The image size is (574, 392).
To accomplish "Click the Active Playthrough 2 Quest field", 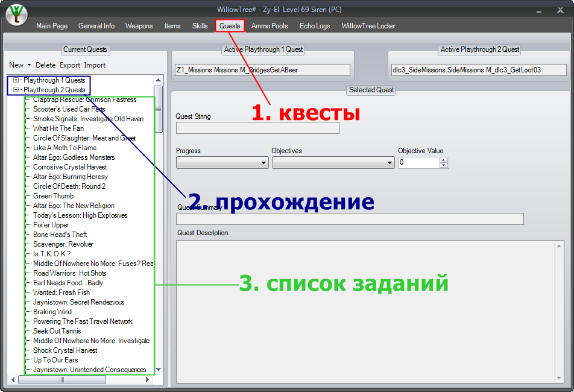I will coord(479,70).
